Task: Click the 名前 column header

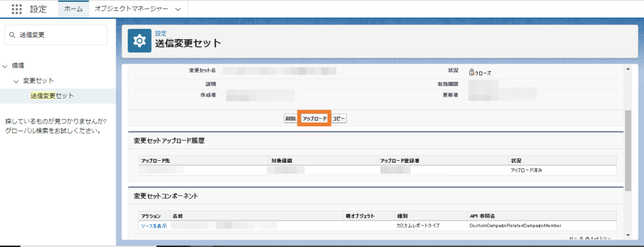Action: (177, 216)
